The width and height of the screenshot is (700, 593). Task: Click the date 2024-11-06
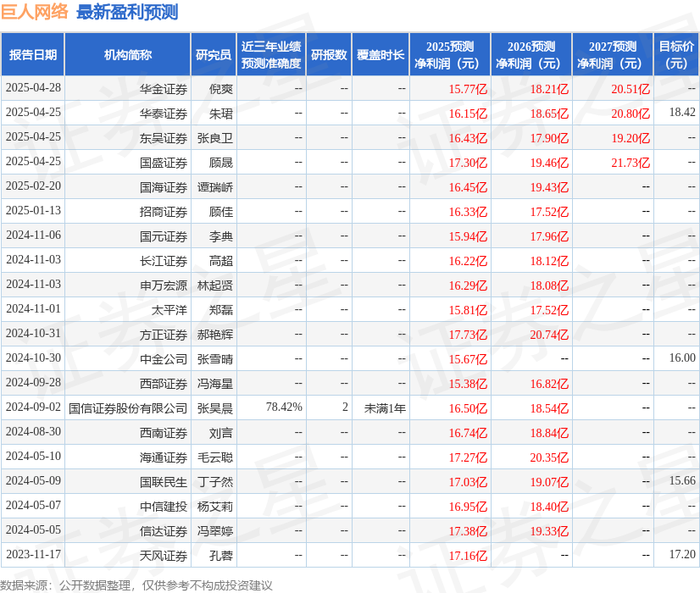coord(34,236)
